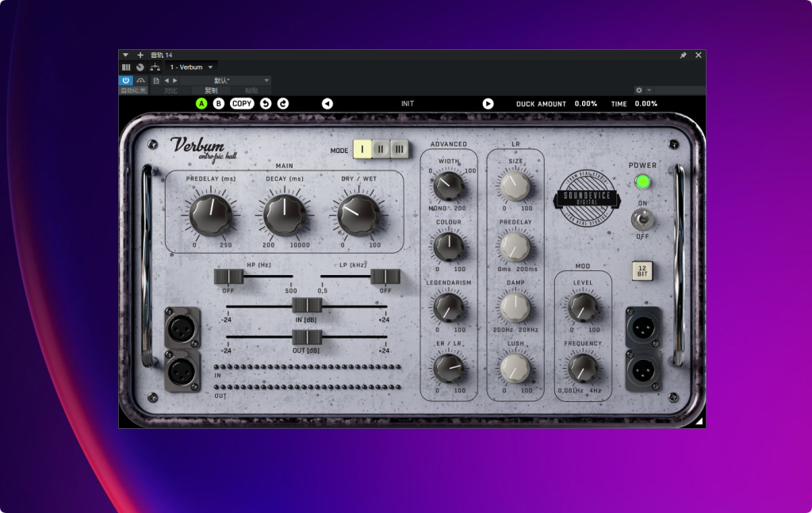The height and width of the screenshot is (513, 812).
Task: Open the channel editor bars icon
Action: point(126,67)
